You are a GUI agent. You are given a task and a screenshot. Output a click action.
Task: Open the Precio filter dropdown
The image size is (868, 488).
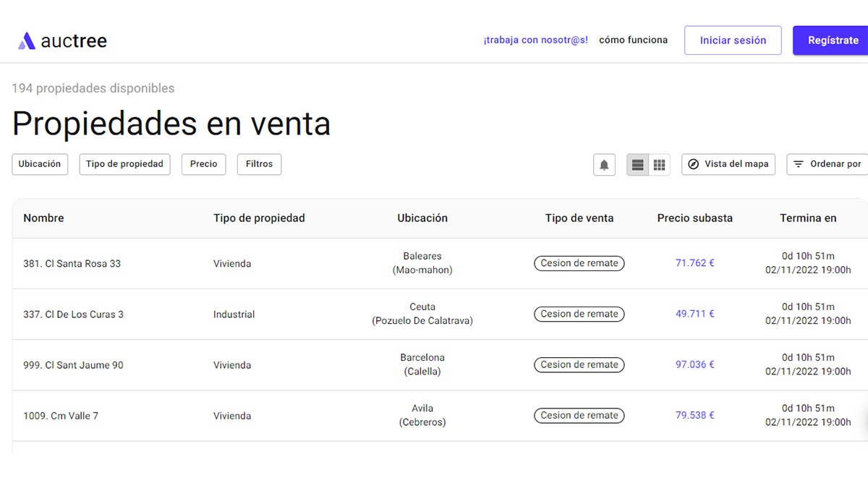click(203, 164)
